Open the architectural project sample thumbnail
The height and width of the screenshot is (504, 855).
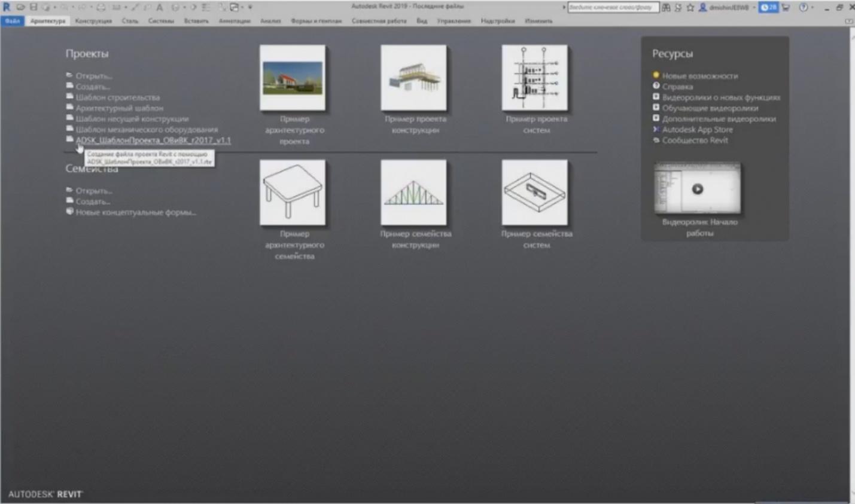[x=293, y=78]
